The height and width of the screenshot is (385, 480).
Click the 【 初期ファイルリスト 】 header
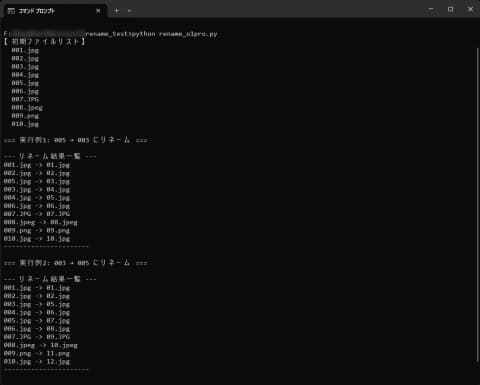[x=45, y=42]
